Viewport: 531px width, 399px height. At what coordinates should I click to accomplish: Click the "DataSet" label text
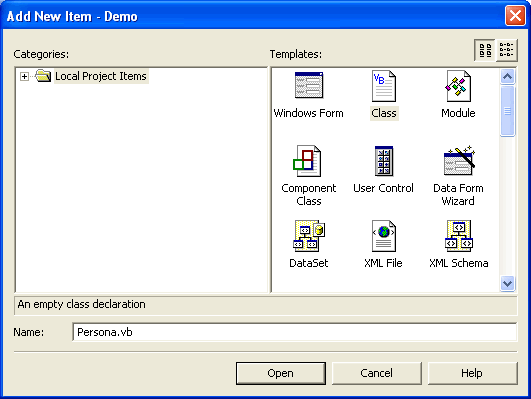pos(309,263)
